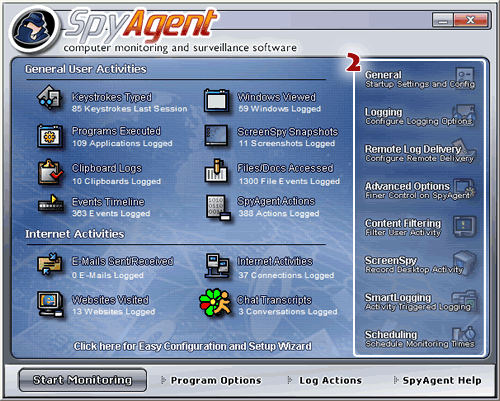Close the SpyAgent window

pyautogui.click(x=470, y=20)
